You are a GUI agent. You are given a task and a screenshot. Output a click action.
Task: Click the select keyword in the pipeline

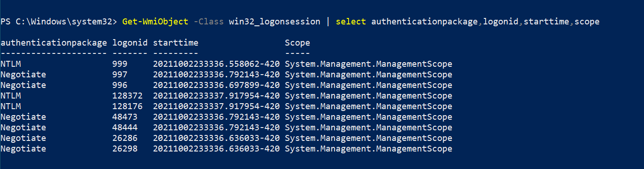coord(351,22)
